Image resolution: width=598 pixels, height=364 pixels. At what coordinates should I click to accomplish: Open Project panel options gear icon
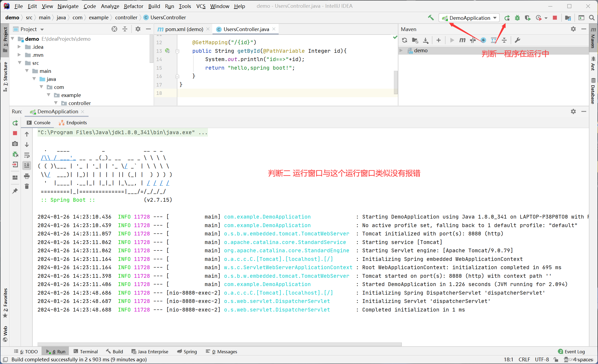tap(138, 29)
